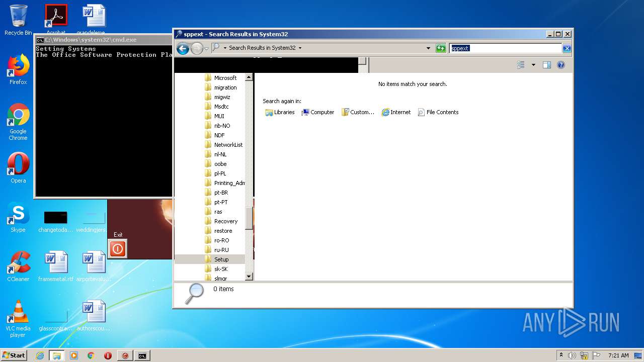Clear the search with the X button
The image size is (644, 362).
click(x=567, y=48)
